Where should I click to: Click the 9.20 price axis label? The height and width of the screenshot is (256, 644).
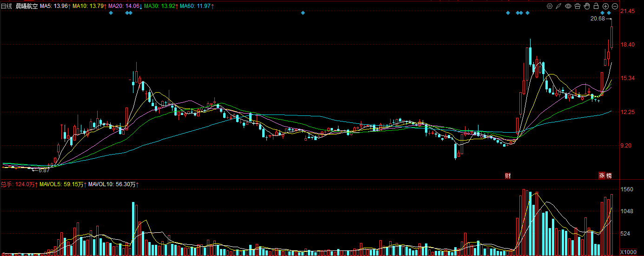627,145
